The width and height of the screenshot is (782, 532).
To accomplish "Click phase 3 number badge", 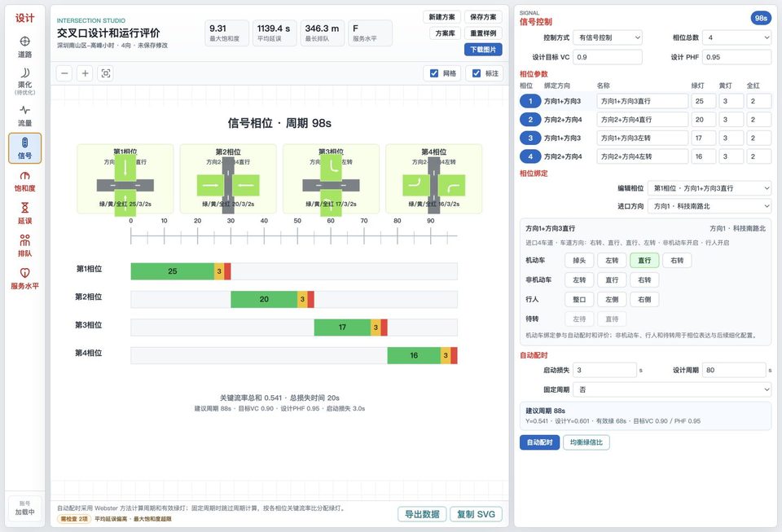I will coord(530,138).
